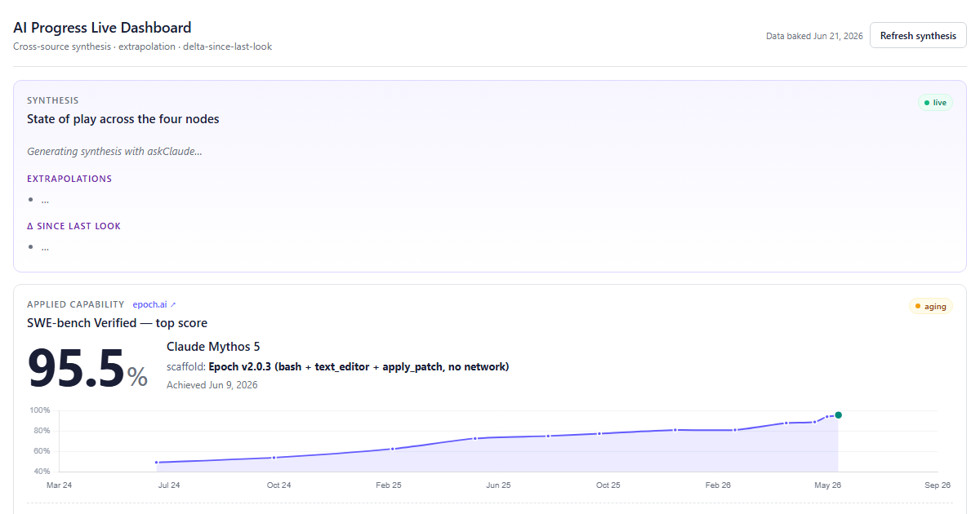
Task: Click the dashboard subtitle 'Cross-source synthesis' line
Action: click(143, 47)
